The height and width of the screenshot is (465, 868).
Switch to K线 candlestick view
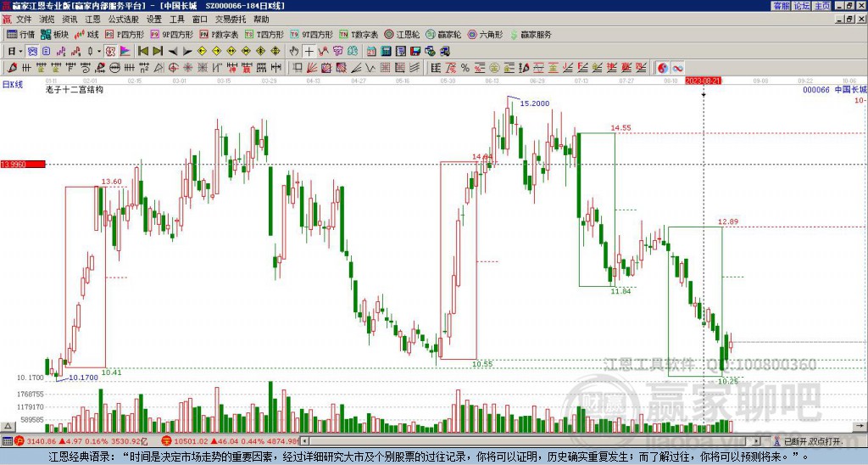(86, 34)
